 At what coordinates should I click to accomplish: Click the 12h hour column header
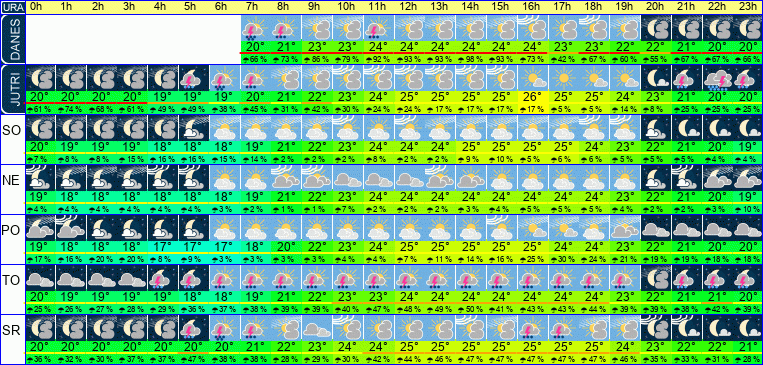coord(409,7)
